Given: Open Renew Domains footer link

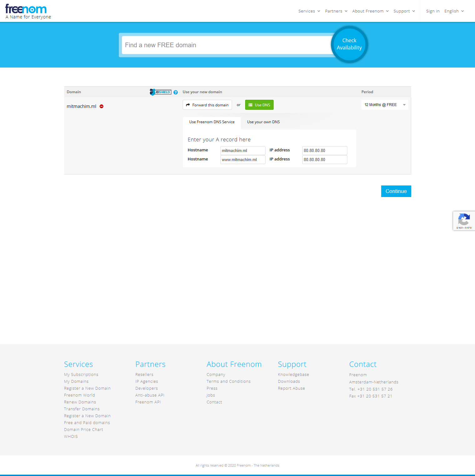Looking at the screenshot, I should (80, 402).
